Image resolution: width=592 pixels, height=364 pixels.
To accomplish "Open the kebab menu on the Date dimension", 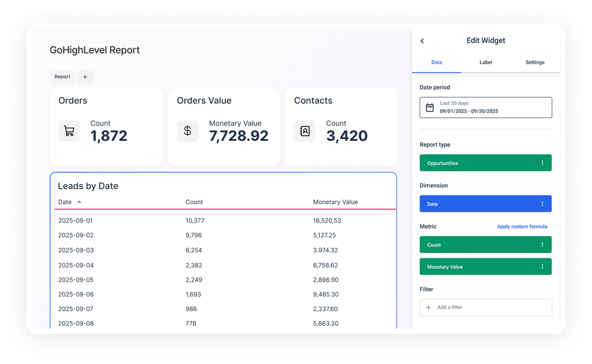I will pos(544,203).
